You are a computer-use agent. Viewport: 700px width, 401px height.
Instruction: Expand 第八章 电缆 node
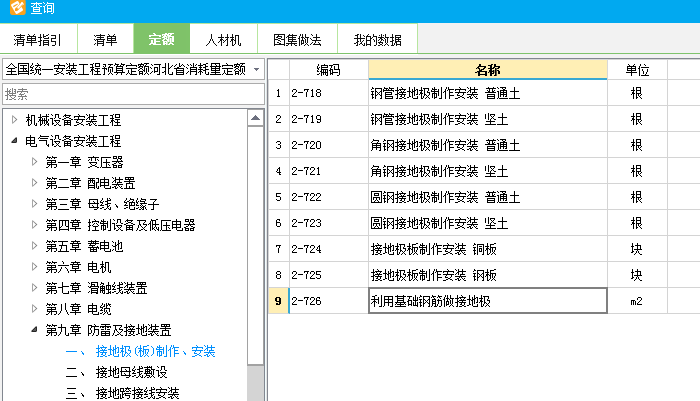34,309
